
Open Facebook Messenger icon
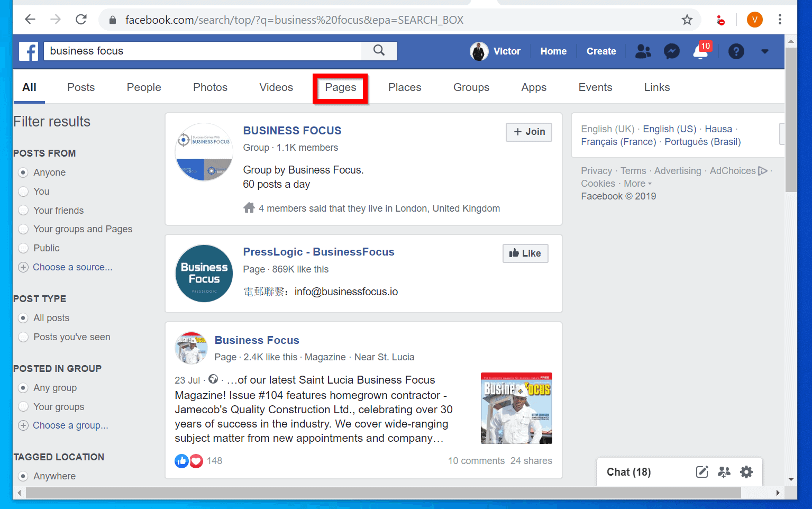pyautogui.click(x=671, y=51)
